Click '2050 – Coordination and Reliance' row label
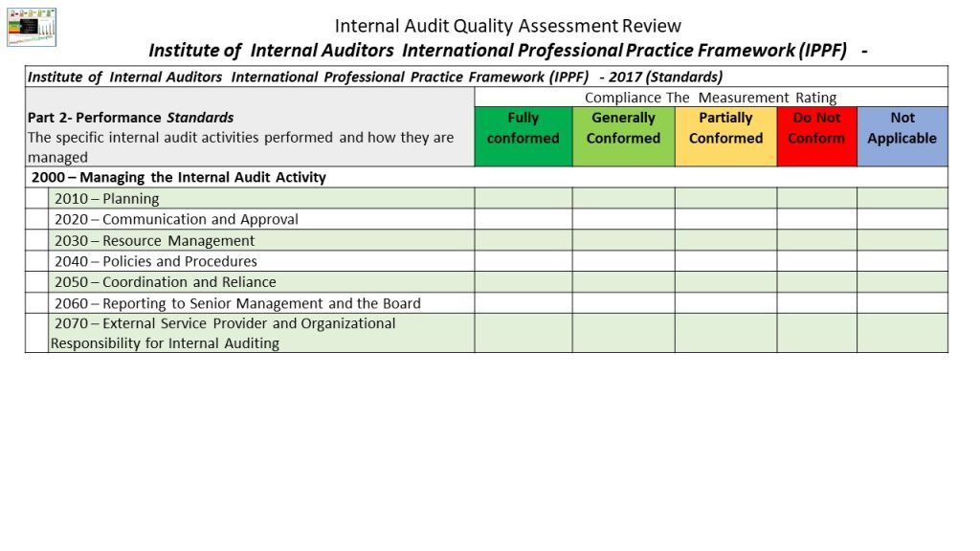This screenshot has height=551, width=980. 165,282
